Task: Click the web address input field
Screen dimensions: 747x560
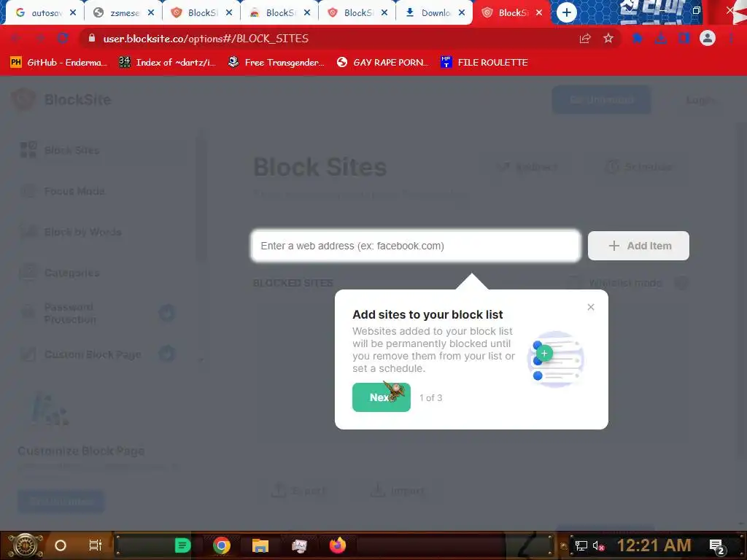Action: [415, 246]
